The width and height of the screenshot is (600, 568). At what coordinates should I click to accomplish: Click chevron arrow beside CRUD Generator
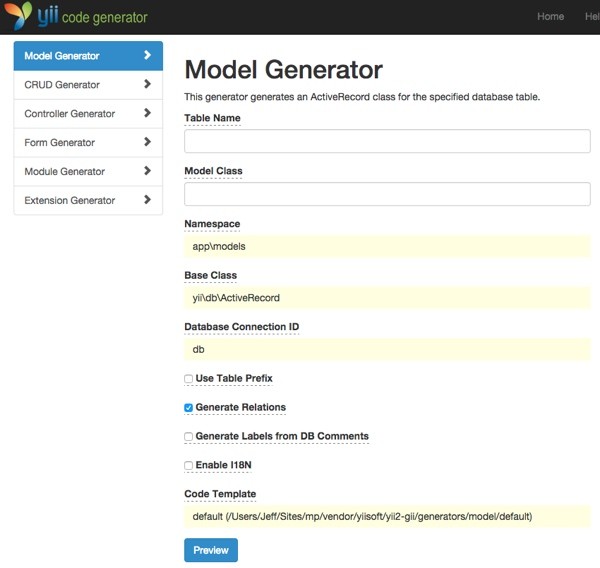(x=147, y=84)
